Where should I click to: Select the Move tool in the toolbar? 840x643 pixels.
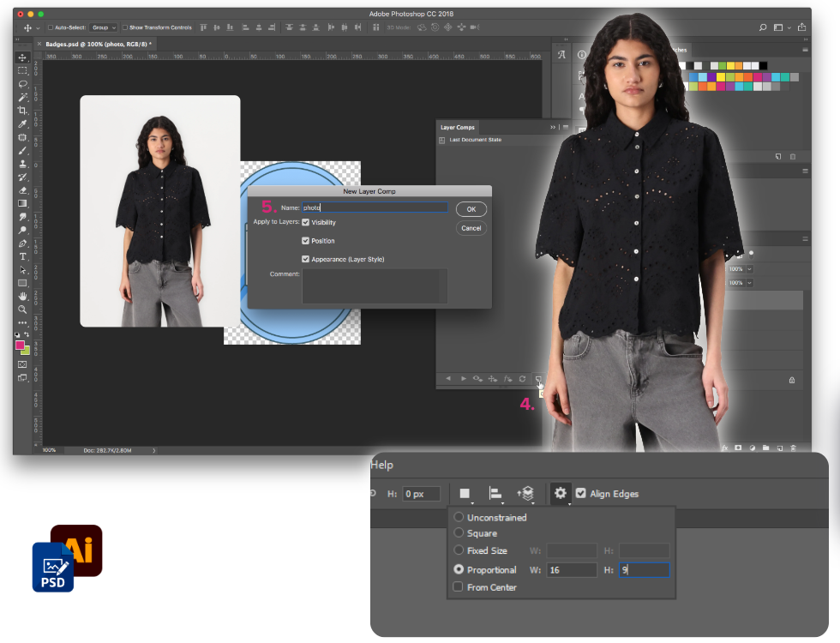(x=23, y=57)
